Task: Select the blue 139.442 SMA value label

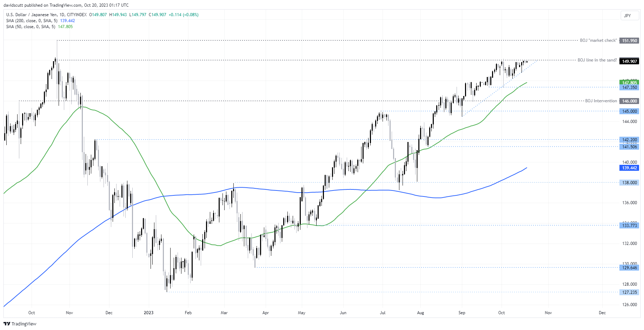Action: pos(629,168)
